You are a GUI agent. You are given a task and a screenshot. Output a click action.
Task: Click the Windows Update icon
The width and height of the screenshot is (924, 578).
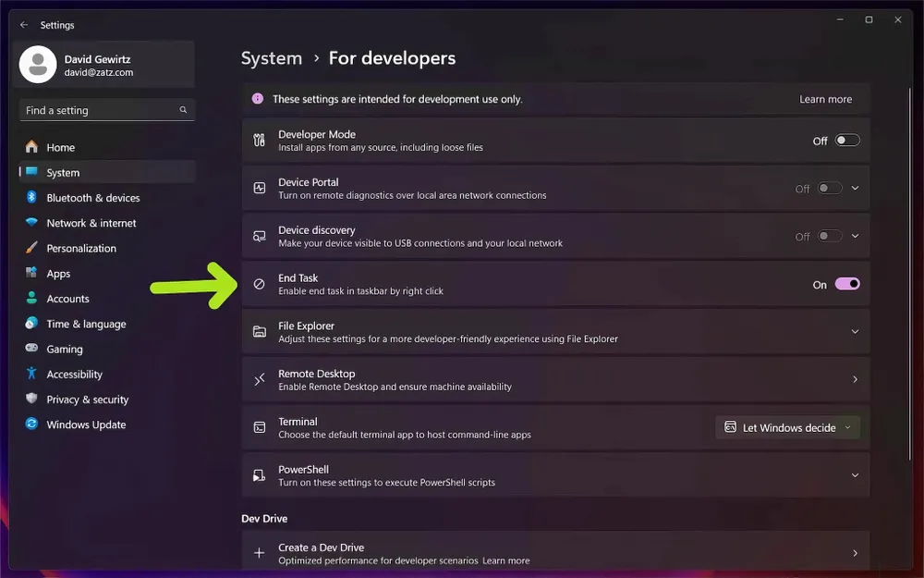coord(31,424)
